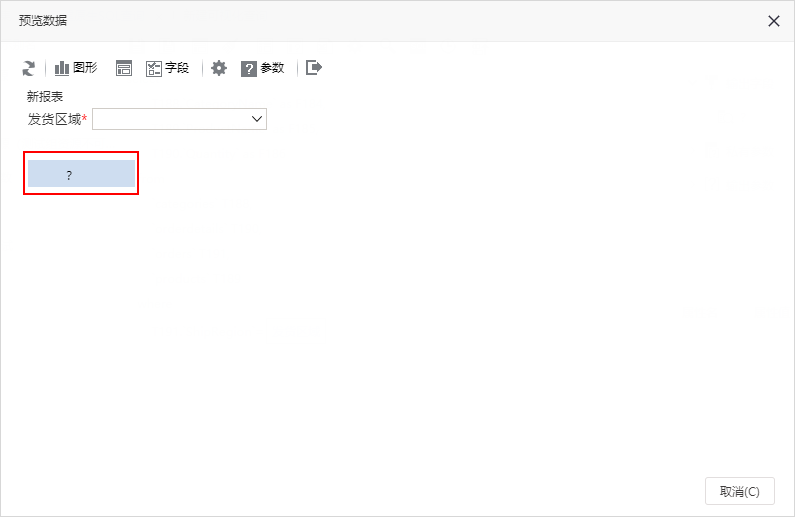Select the blue question mark cell
Screen dimensions: 795x517
(x=81, y=174)
